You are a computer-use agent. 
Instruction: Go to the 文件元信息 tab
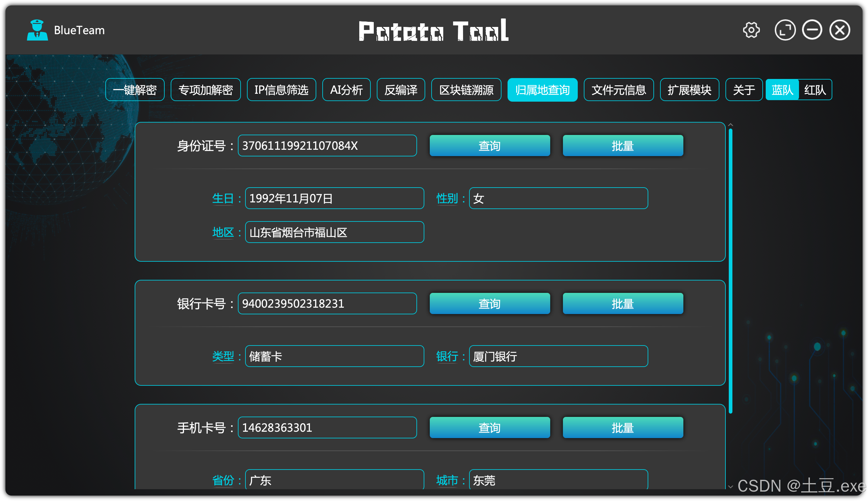pyautogui.click(x=619, y=90)
